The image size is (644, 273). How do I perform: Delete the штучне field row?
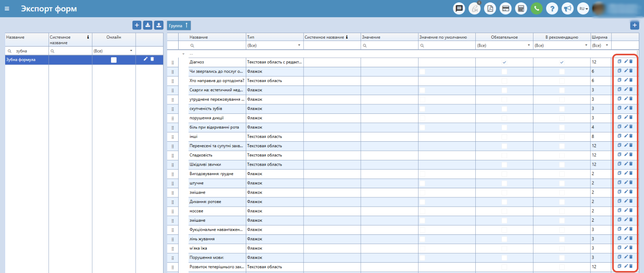coord(631,182)
